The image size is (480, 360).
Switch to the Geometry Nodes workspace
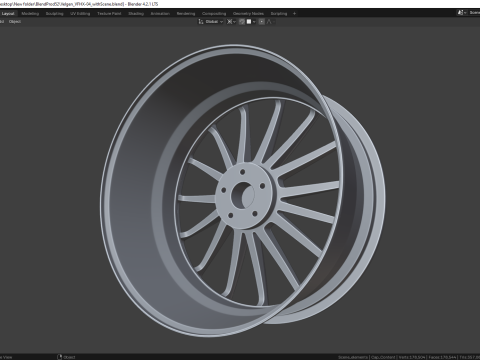click(x=248, y=14)
